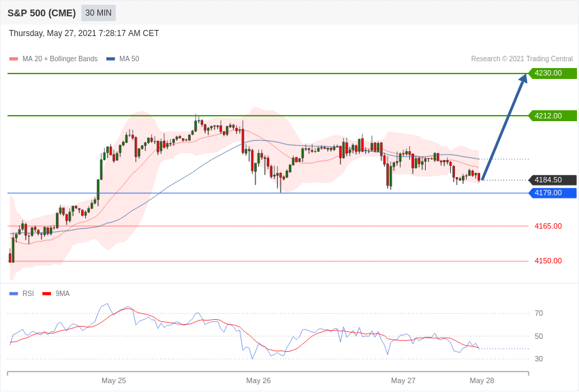The height and width of the screenshot is (392, 579).
Task: Click the May 25 date axis label
Action: (114, 380)
